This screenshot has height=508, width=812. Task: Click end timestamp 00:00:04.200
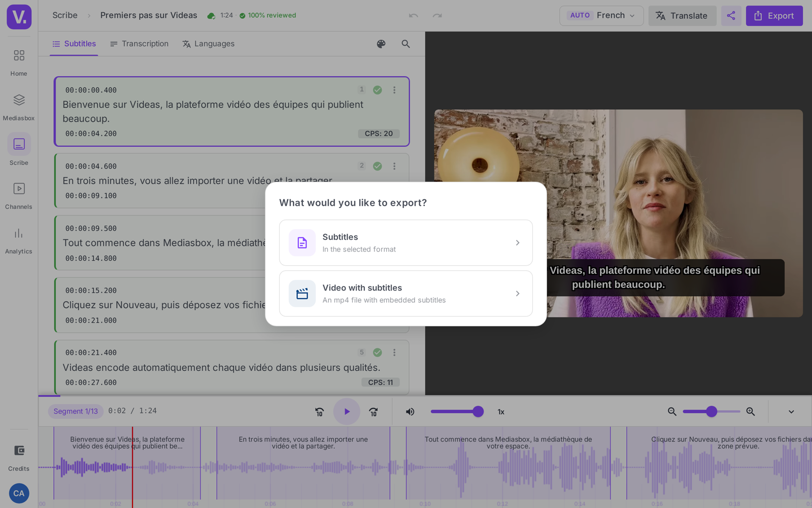click(x=91, y=134)
